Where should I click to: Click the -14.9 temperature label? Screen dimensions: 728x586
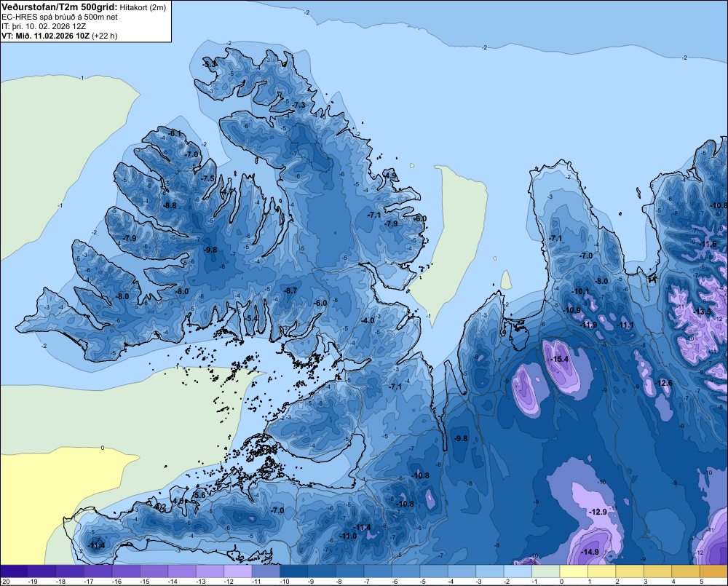tap(590, 552)
